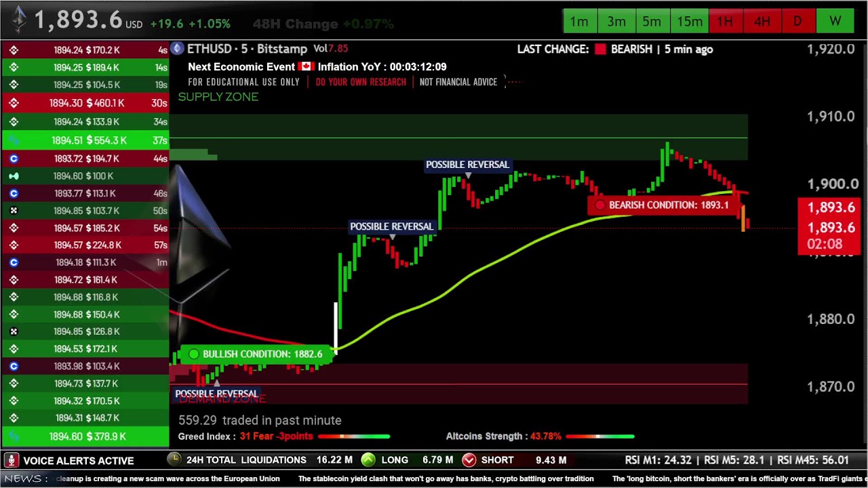Choose the D daily timeframe
The image size is (868, 488).
[797, 22]
